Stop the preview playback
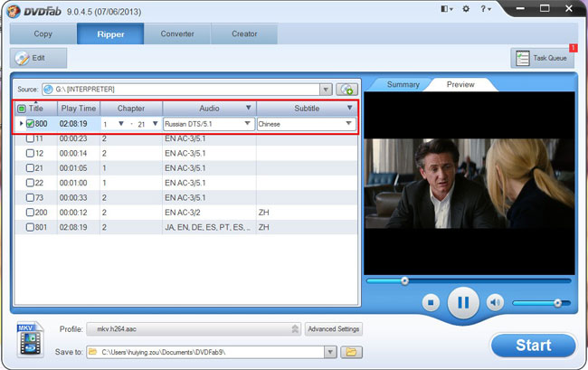This screenshot has height=370, width=588. click(x=431, y=302)
